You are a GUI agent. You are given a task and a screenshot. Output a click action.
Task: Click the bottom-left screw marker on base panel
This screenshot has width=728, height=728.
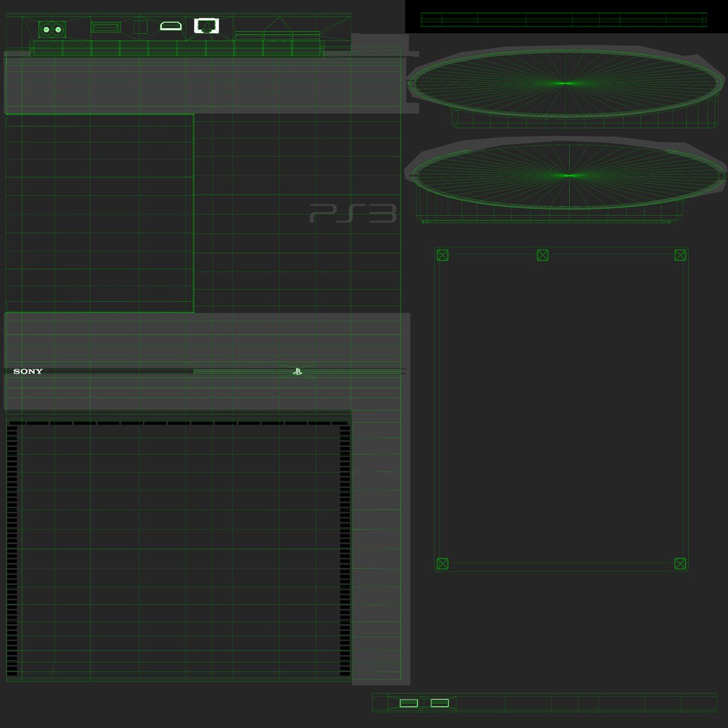442,564
